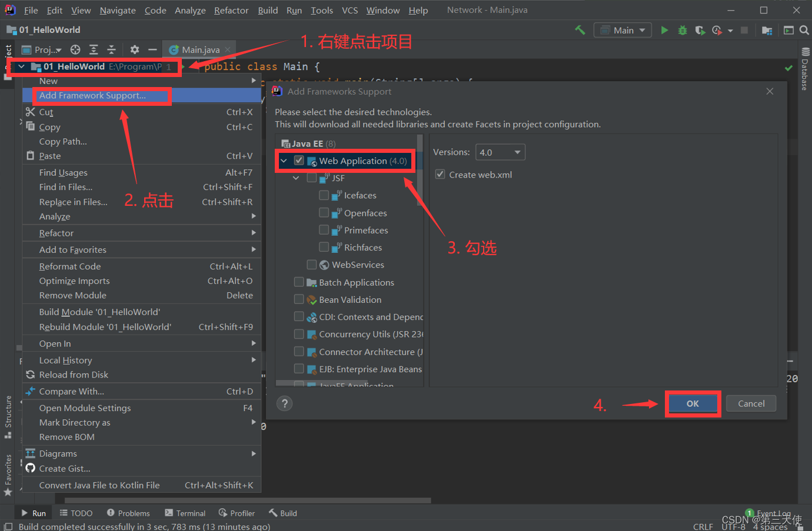The height and width of the screenshot is (531, 812).
Task: Open Search Everywhere magnifier icon
Action: coord(804,30)
